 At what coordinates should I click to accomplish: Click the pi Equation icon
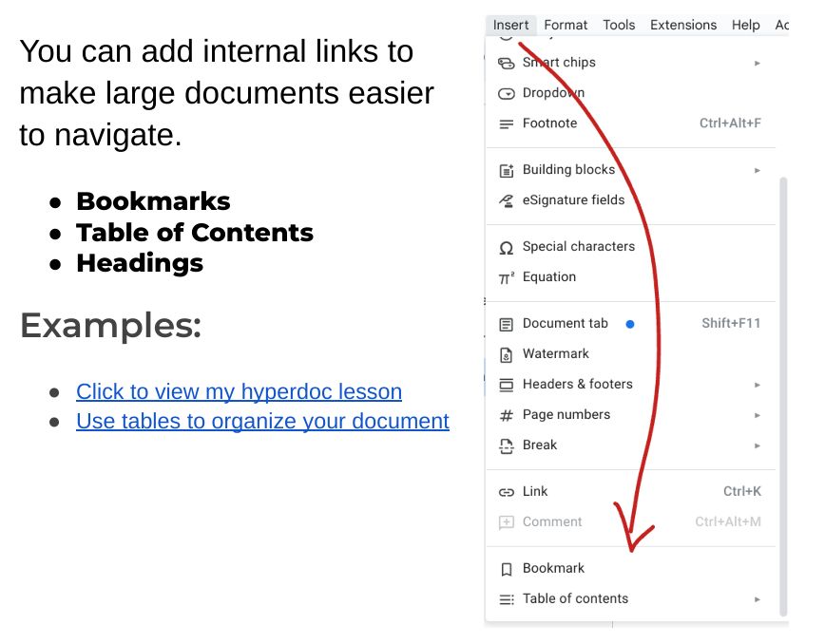pos(507,277)
